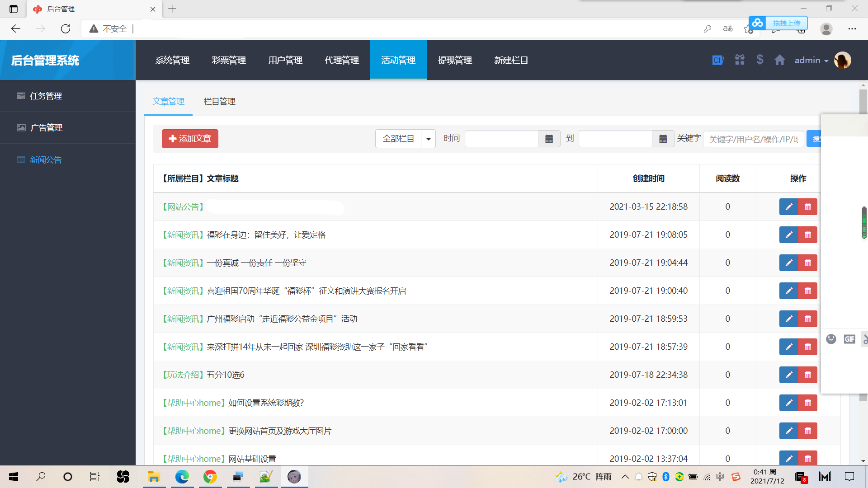Click emoji smiley icon in side panel
The height and width of the screenshot is (488, 868).
click(x=831, y=339)
